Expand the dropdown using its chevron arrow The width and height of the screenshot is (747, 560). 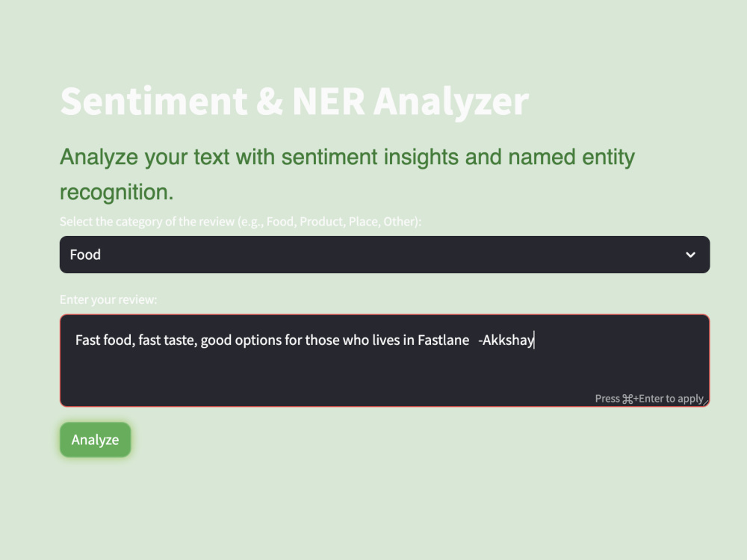[690, 255]
